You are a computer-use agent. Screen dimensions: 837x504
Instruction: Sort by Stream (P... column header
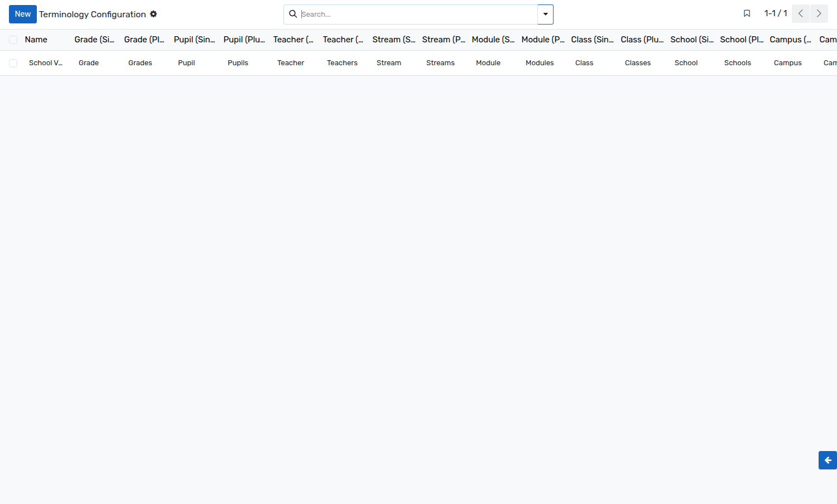pos(444,40)
